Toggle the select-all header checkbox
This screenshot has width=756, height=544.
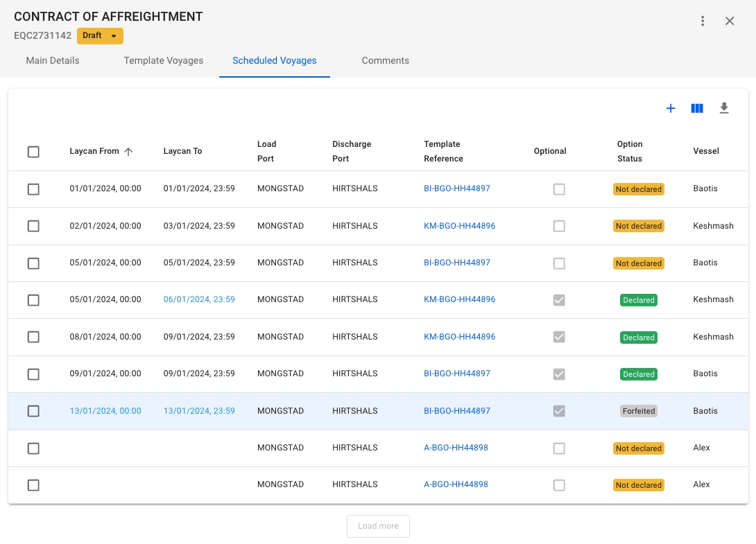[33, 152]
